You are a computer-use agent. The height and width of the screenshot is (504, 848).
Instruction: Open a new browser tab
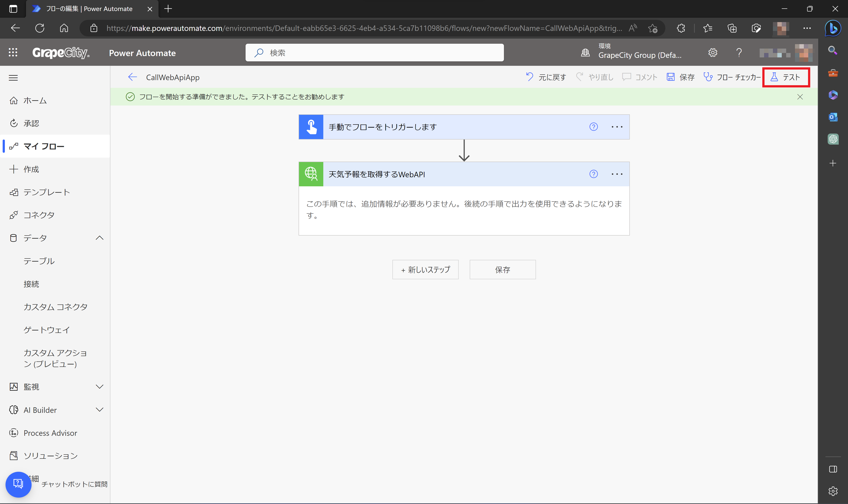[x=168, y=9]
